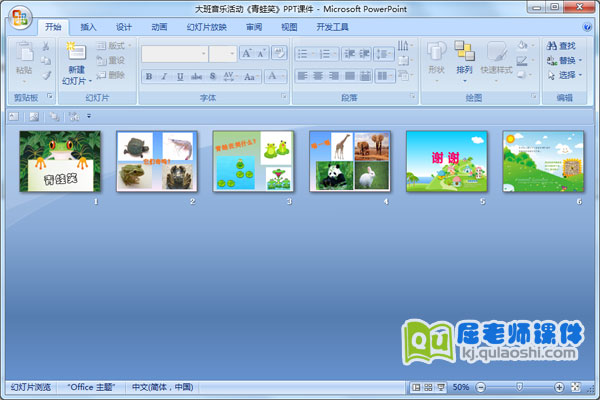The image size is (600, 400).
Task: Open the font size combo box
Action: pyautogui.click(x=222, y=54)
